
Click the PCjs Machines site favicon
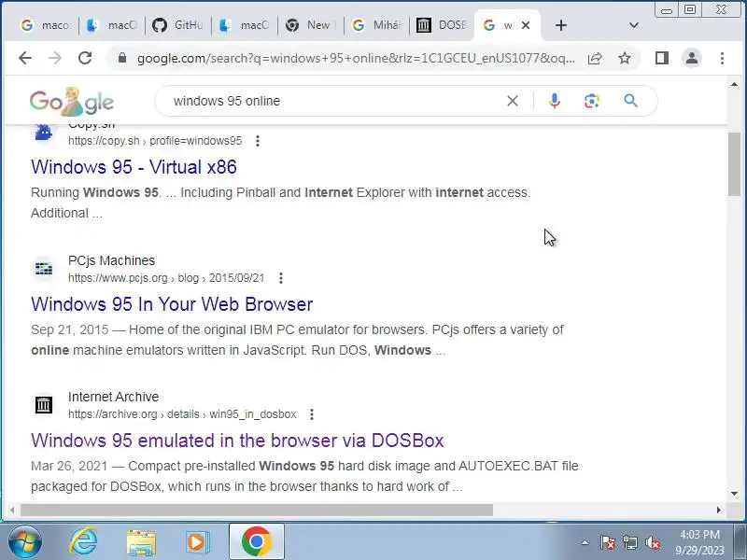[x=44, y=269]
